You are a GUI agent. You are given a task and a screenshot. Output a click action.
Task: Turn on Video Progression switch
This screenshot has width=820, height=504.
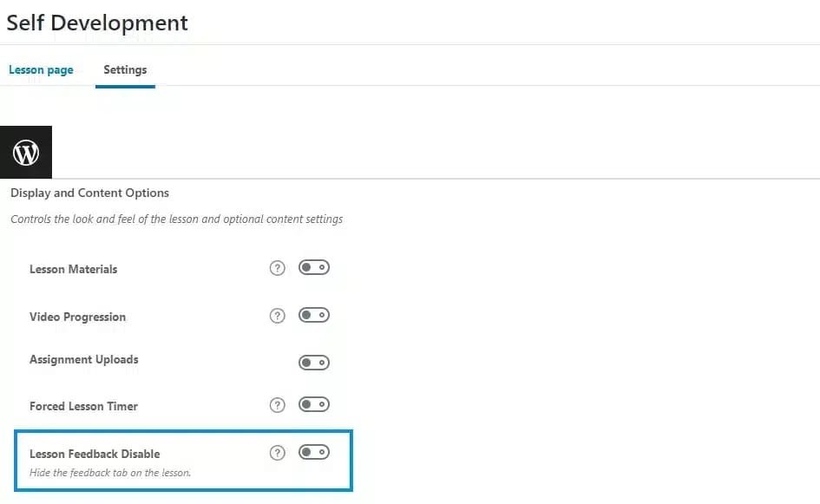[314, 315]
